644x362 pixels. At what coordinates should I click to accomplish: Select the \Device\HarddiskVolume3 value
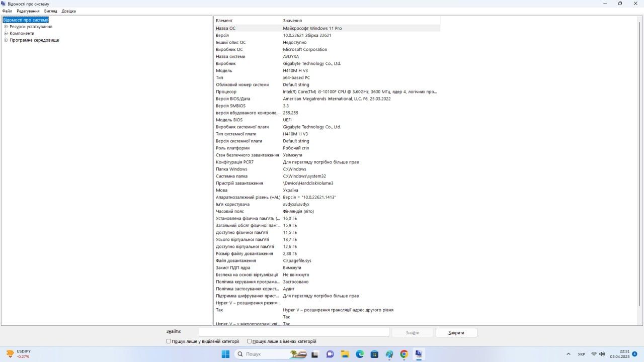(x=308, y=183)
